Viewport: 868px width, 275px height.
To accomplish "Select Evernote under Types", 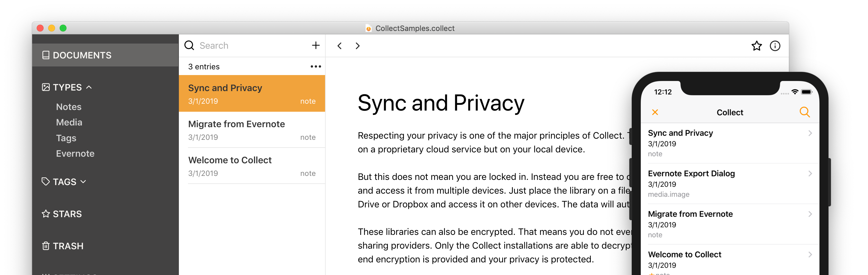I will coord(75,154).
